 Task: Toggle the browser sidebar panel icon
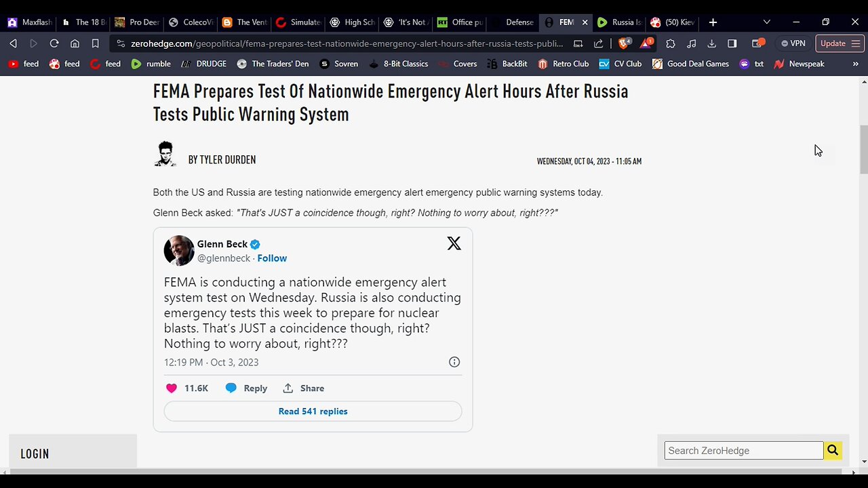tap(732, 43)
